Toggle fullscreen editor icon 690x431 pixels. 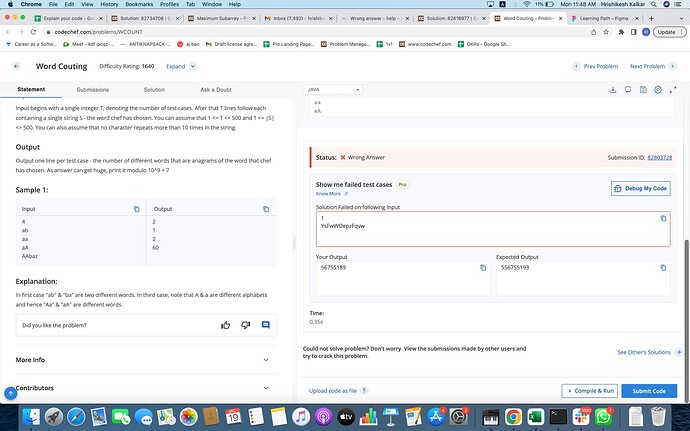673,90
